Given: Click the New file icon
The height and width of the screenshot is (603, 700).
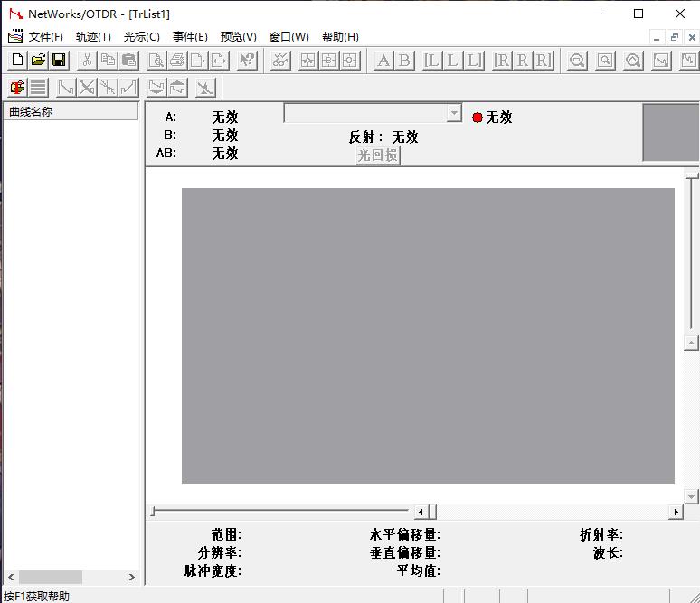Looking at the screenshot, I should (x=17, y=61).
